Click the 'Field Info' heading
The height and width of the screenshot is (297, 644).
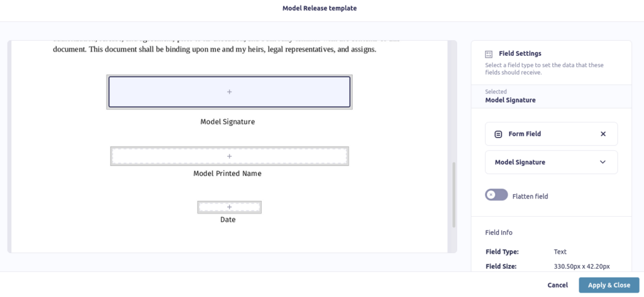pos(499,232)
